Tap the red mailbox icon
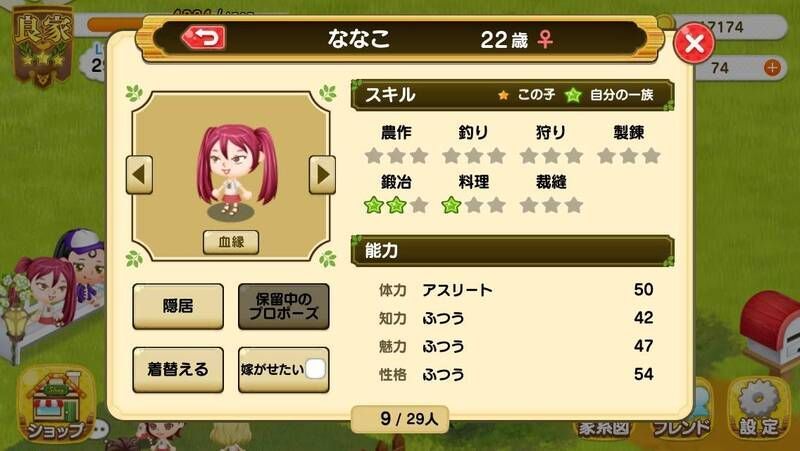This screenshot has height=451, width=800. (771, 329)
